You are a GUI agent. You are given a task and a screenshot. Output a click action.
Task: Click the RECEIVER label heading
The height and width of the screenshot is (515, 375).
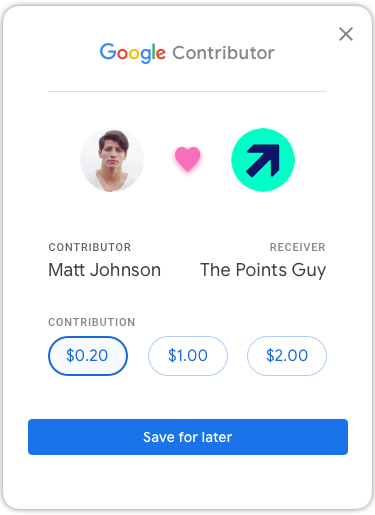coord(297,247)
